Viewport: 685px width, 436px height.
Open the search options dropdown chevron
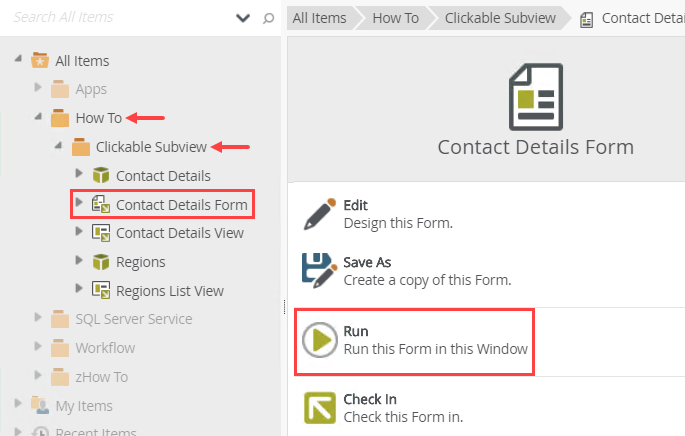coord(243,18)
